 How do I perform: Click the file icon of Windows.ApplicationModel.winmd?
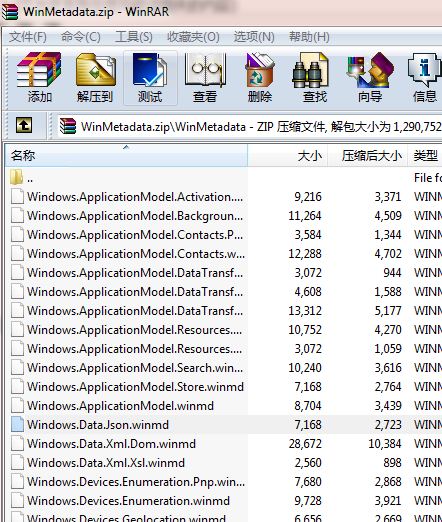[x=17, y=405]
